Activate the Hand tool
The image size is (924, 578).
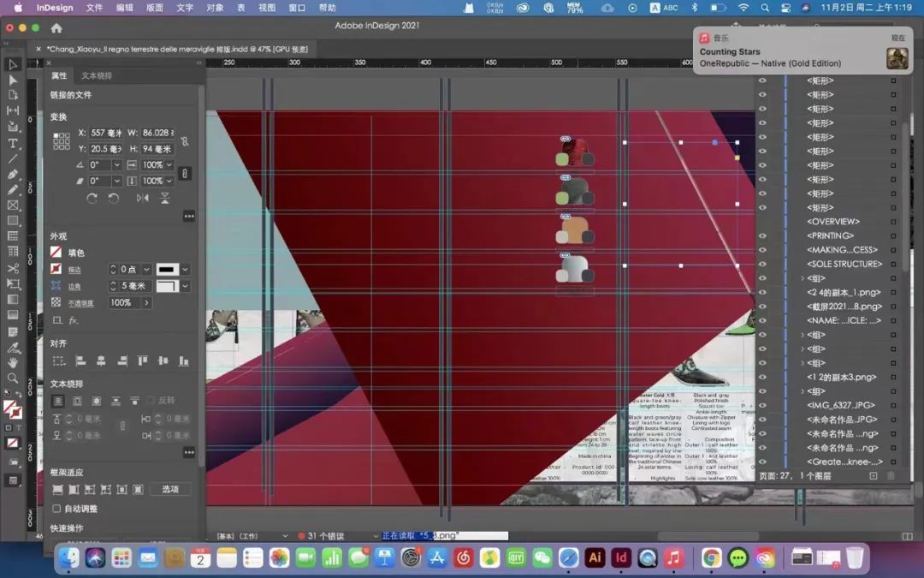(13, 362)
